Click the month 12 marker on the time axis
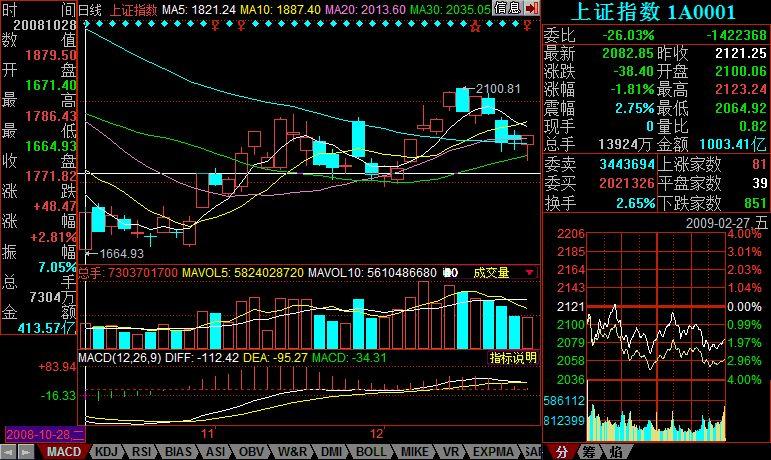Viewport: 771px width, 460px height. coord(376,433)
